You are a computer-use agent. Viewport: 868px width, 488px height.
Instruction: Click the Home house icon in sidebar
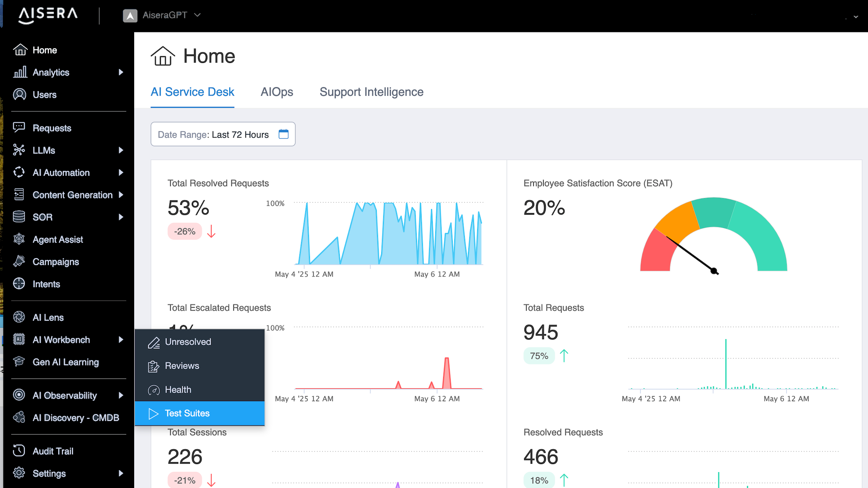(x=20, y=50)
